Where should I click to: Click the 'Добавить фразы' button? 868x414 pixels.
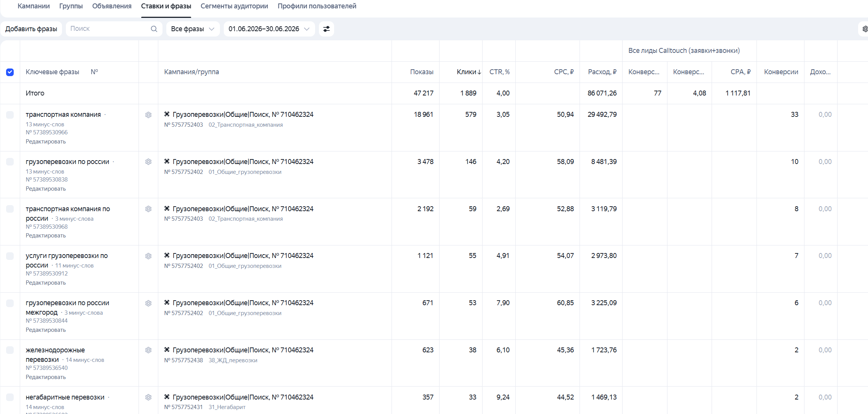coord(31,29)
